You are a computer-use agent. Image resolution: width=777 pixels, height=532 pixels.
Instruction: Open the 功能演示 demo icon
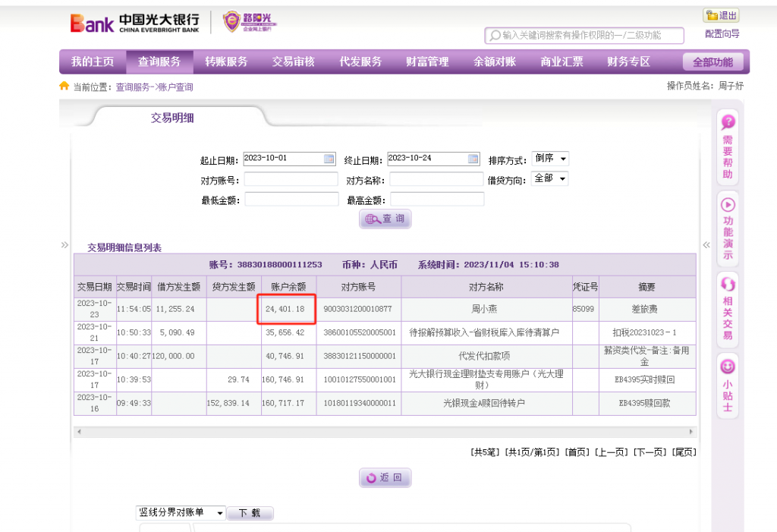tap(728, 205)
